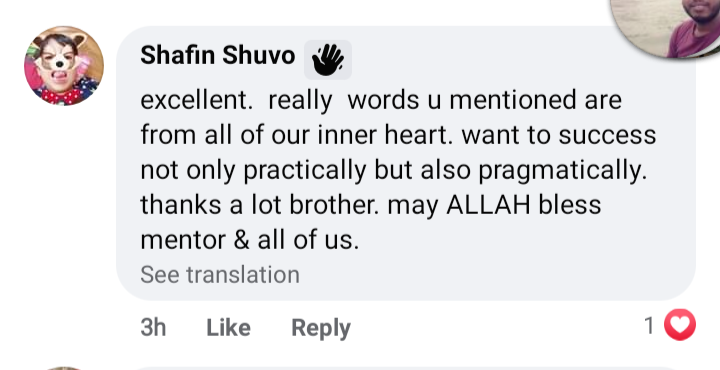Click the word pragmatically in the comment
720x370 pixels.
pos(562,171)
